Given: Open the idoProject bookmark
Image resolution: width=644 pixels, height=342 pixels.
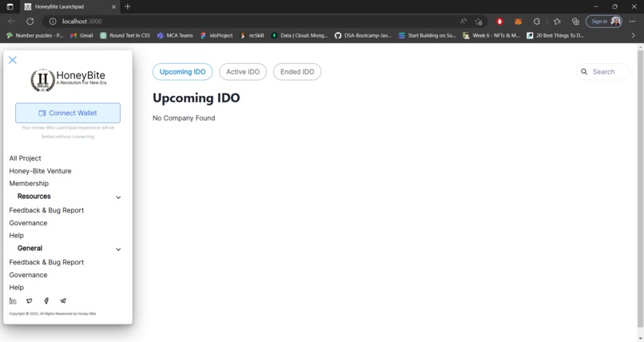Looking at the screenshot, I should pyautogui.click(x=217, y=36).
